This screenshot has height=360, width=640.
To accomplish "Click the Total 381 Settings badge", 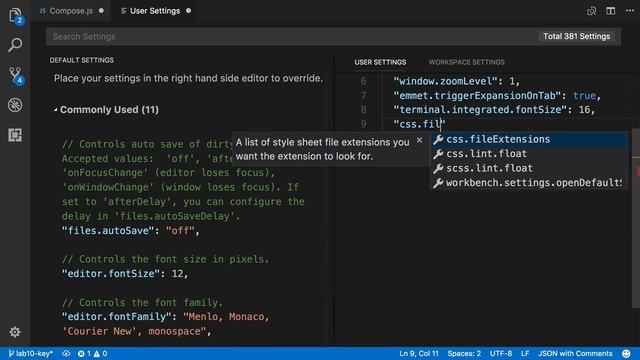I will (576, 36).
